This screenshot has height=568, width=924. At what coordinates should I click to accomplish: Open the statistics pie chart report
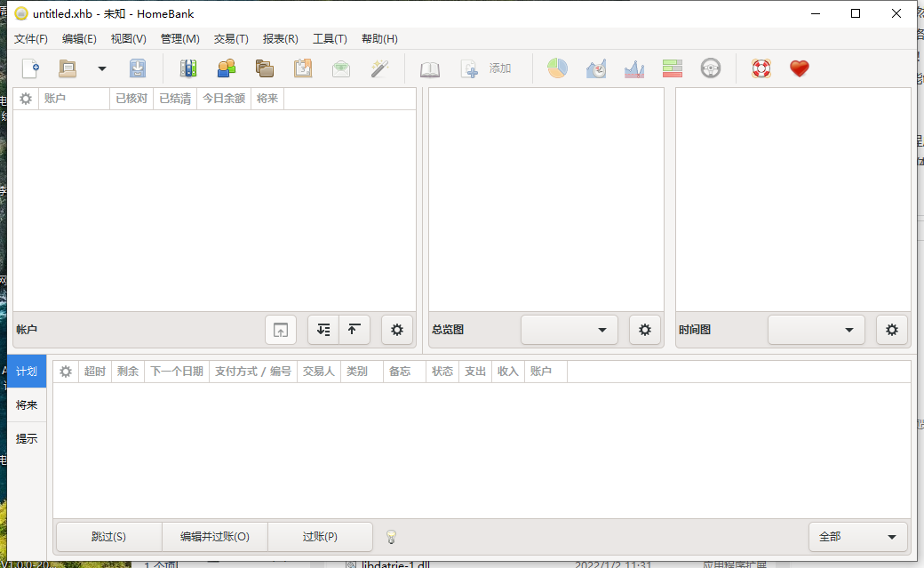coord(557,68)
